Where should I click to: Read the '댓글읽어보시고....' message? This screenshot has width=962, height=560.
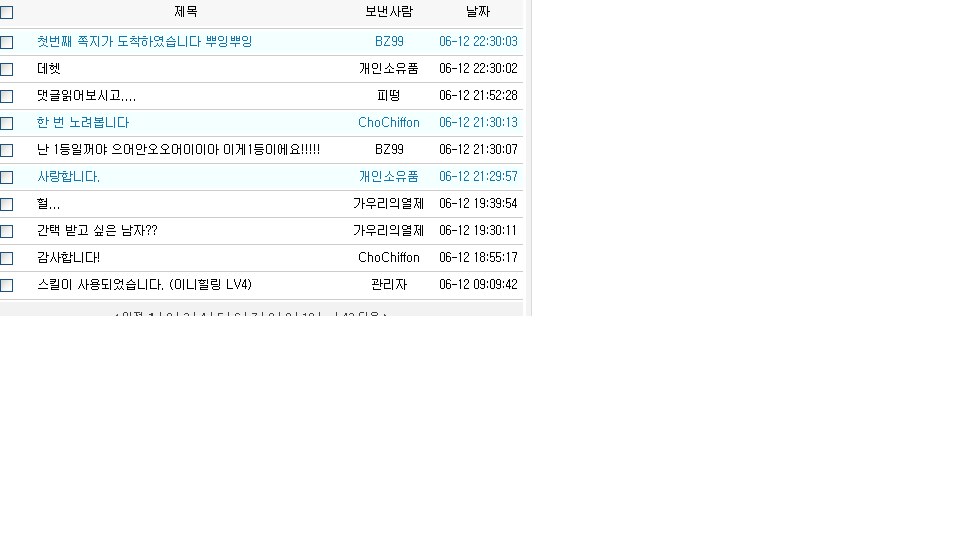[86, 96]
